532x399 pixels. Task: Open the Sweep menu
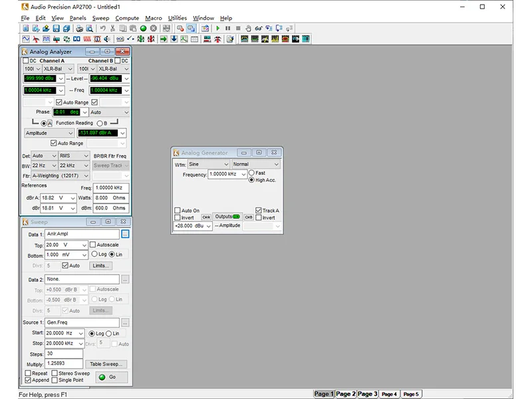pos(100,19)
